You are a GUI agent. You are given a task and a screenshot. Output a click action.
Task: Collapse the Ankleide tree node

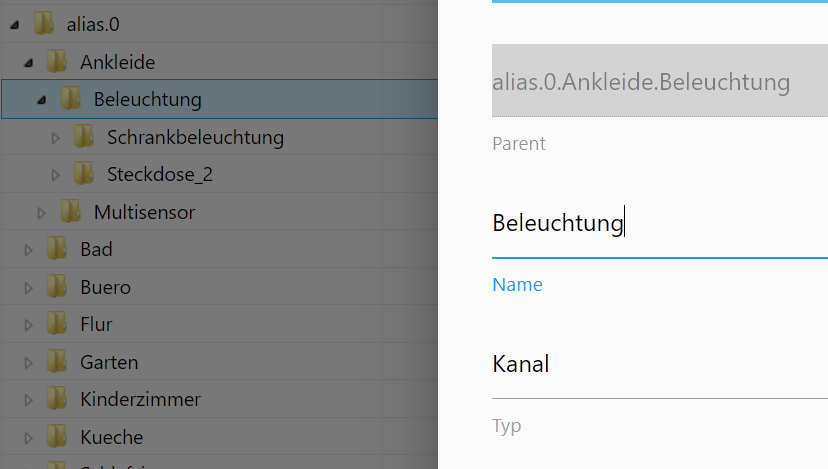point(29,63)
